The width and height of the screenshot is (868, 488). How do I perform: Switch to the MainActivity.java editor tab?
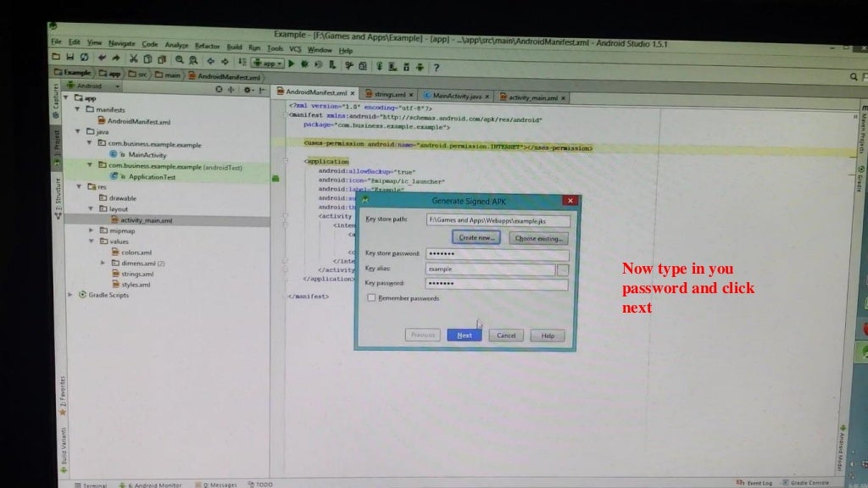[x=457, y=97]
